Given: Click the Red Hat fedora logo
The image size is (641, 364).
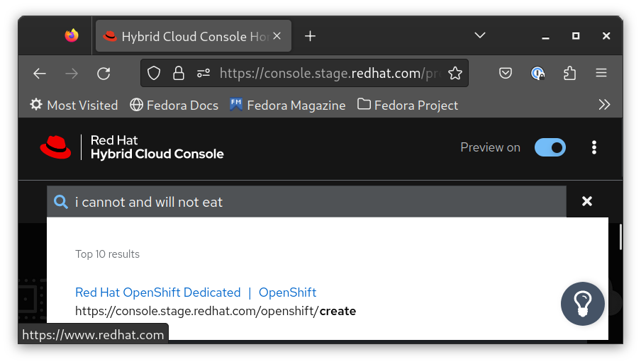Looking at the screenshot, I should click(x=55, y=147).
